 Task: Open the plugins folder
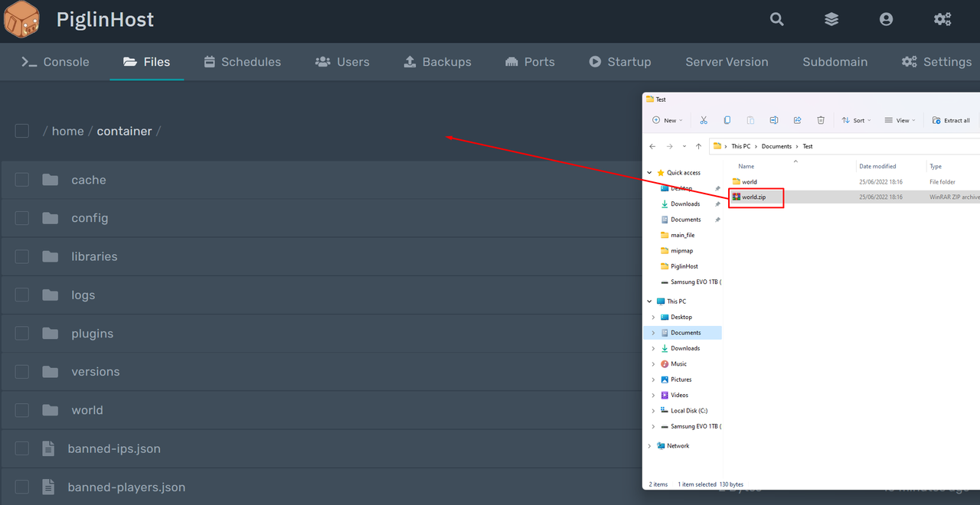(92, 334)
